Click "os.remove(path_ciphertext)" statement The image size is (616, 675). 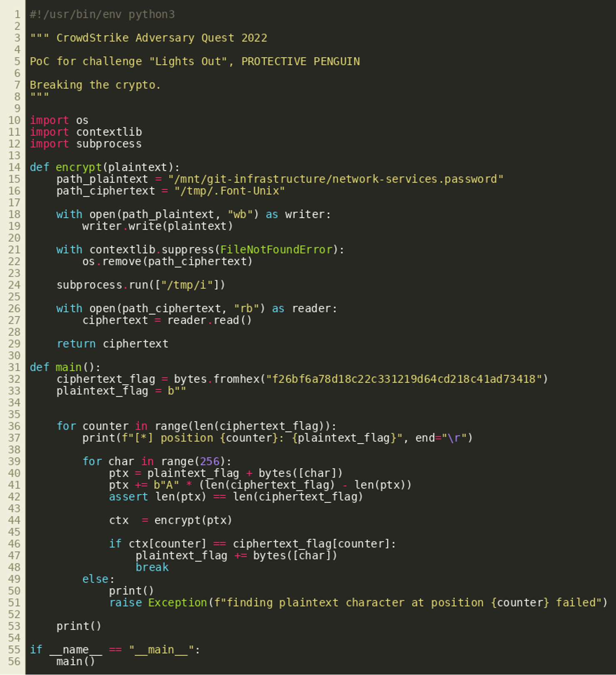(x=167, y=262)
